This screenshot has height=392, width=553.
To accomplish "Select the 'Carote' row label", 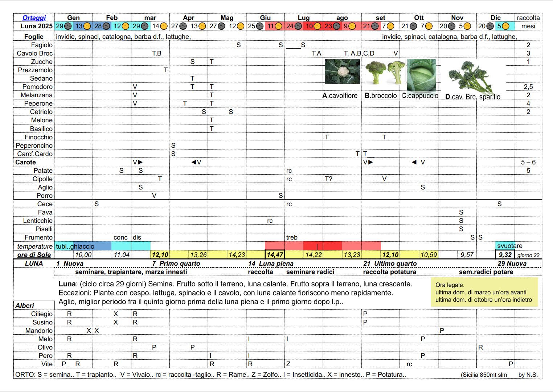I will pos(25,162).
